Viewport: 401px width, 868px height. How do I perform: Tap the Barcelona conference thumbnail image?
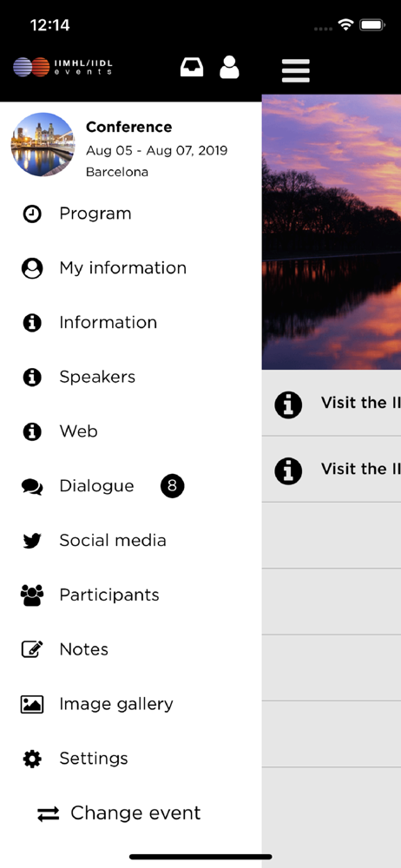click(x=43, y=144)
